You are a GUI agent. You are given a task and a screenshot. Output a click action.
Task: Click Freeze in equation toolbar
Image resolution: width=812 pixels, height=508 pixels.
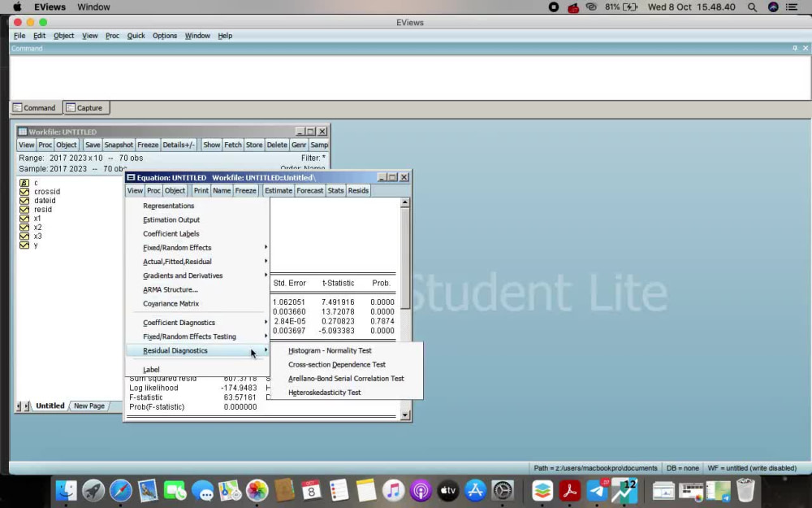(x=245, y=191)
